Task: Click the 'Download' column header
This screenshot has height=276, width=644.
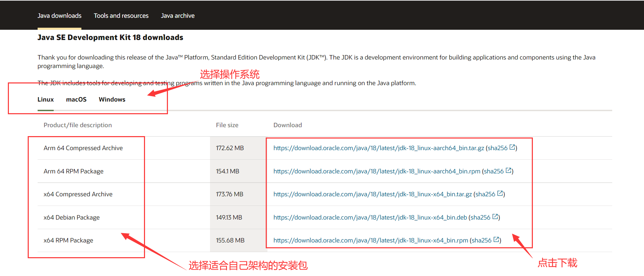Action: coord(288,125)
